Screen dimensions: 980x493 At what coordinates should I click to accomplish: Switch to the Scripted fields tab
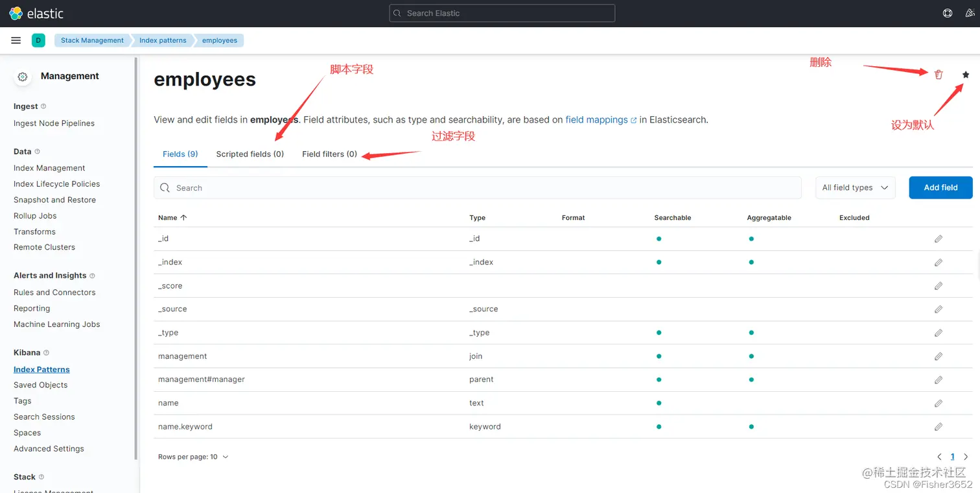tap(250, 154)
